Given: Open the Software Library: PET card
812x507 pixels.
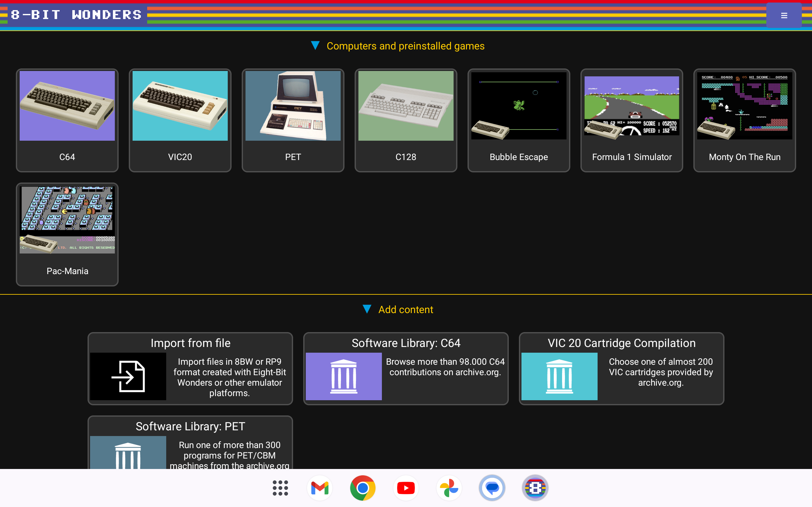Looking at the screenshot, I should [x=190, y=443].
